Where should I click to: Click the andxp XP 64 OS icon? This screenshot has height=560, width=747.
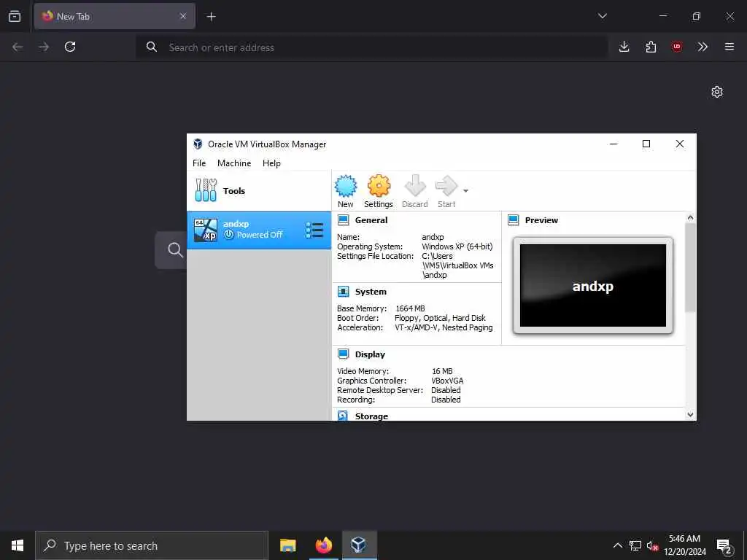point(206,230)
